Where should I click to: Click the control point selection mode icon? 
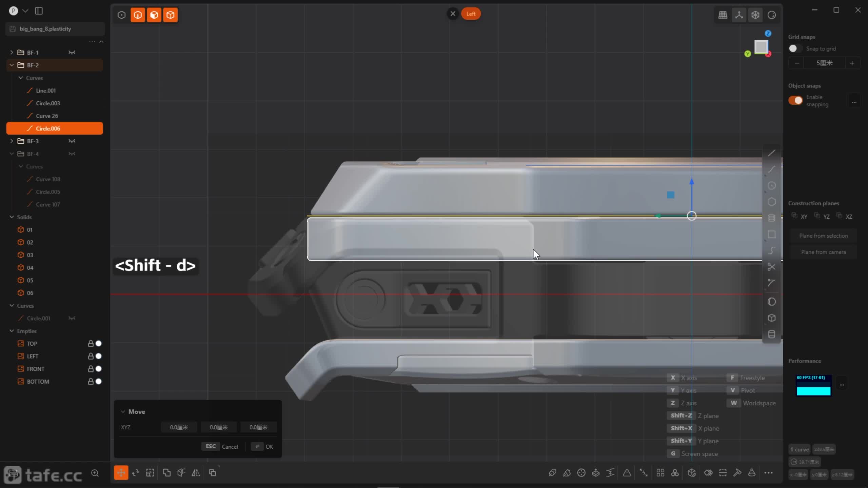[121, 15]
